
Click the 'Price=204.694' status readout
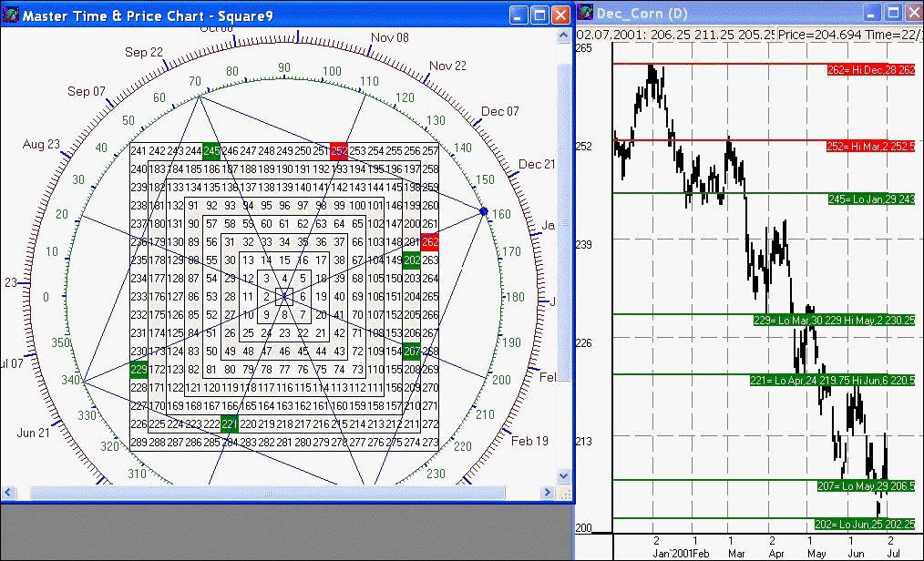tap(818, 34)
